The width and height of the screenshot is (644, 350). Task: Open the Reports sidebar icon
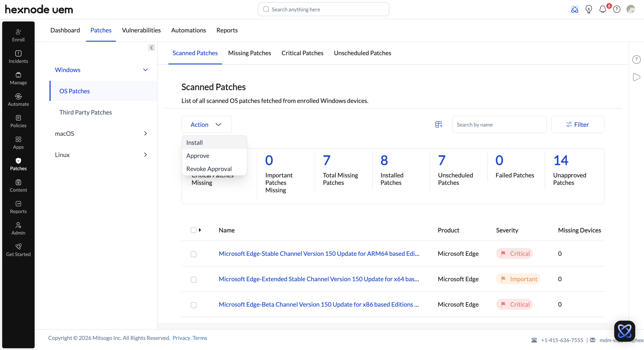(x=18, y=204)
